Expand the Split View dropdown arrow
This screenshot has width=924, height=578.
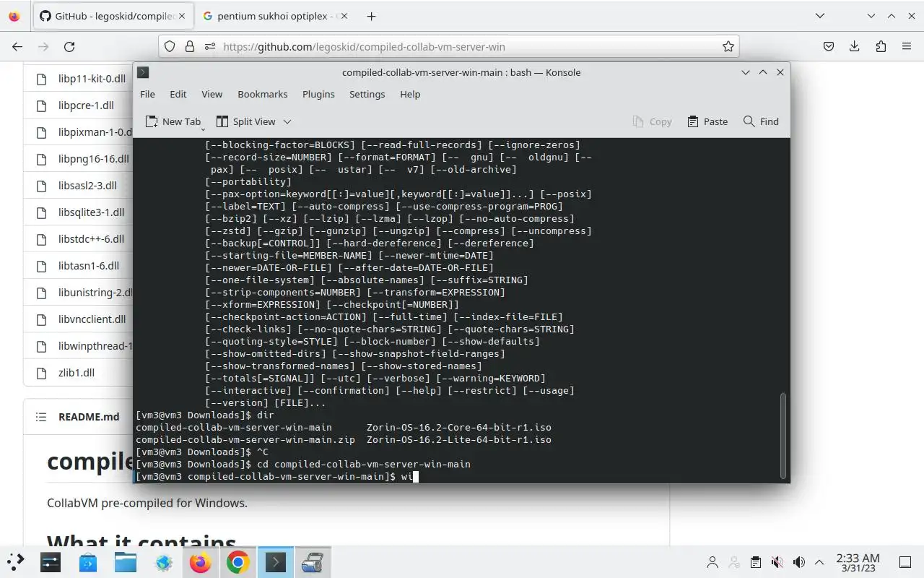tap(287, 121)
